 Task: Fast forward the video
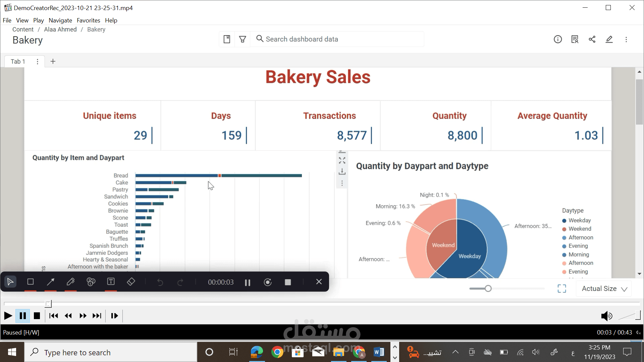[x=83, y=316]
